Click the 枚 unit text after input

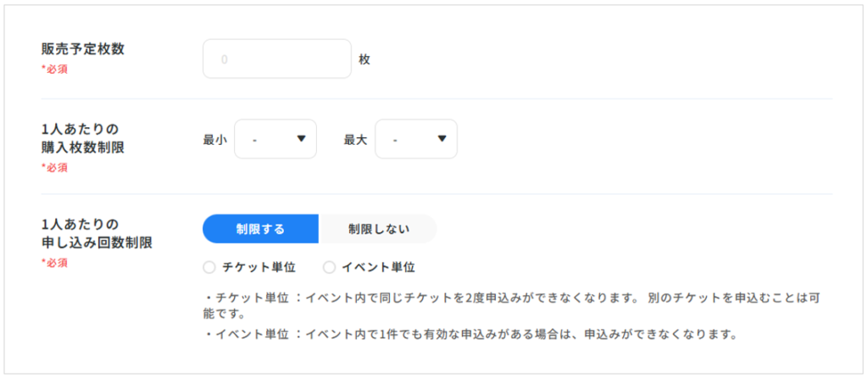pos(364,60)
